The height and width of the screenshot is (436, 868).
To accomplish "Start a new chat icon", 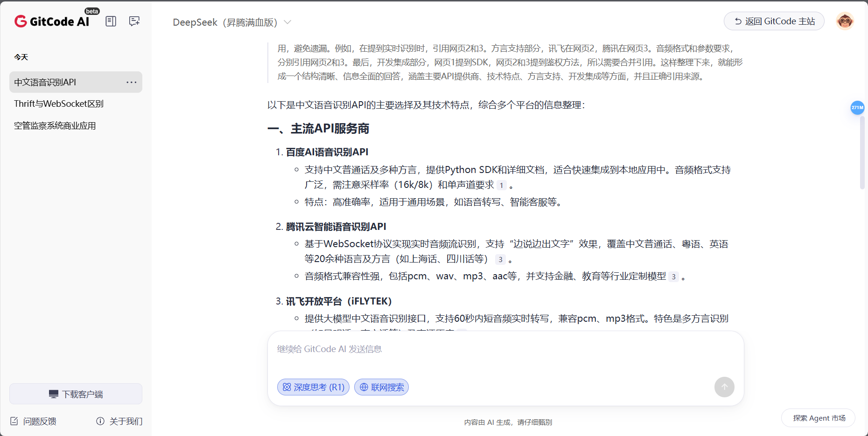I will pyautogui.click(x=134, y=21).
